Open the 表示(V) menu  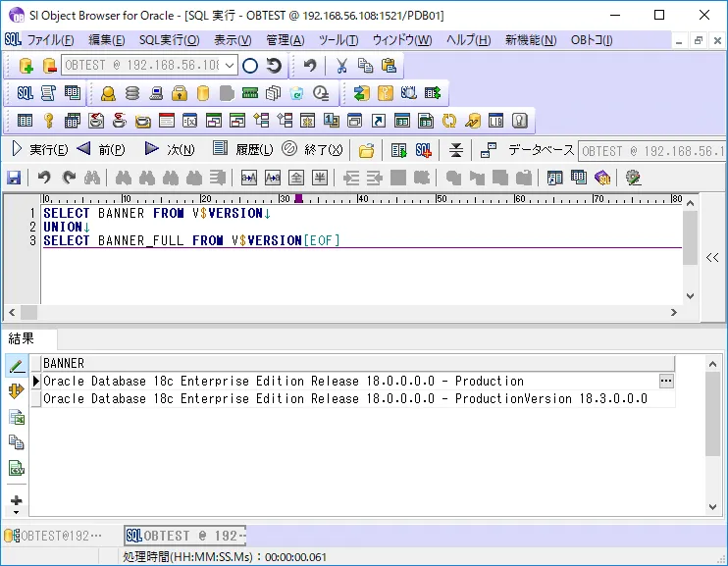click(x=233, y=40)
